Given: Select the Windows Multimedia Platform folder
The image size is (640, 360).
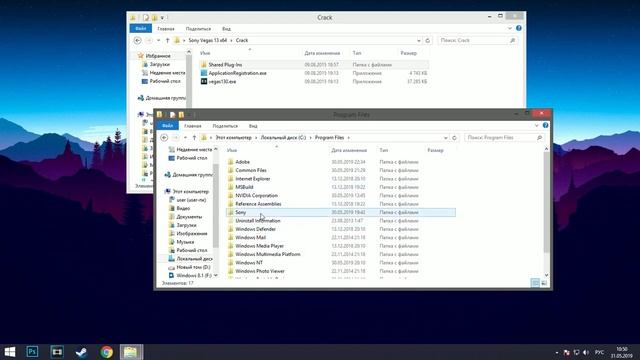Looking at the screenshot, I should click(x=340, y=254).
